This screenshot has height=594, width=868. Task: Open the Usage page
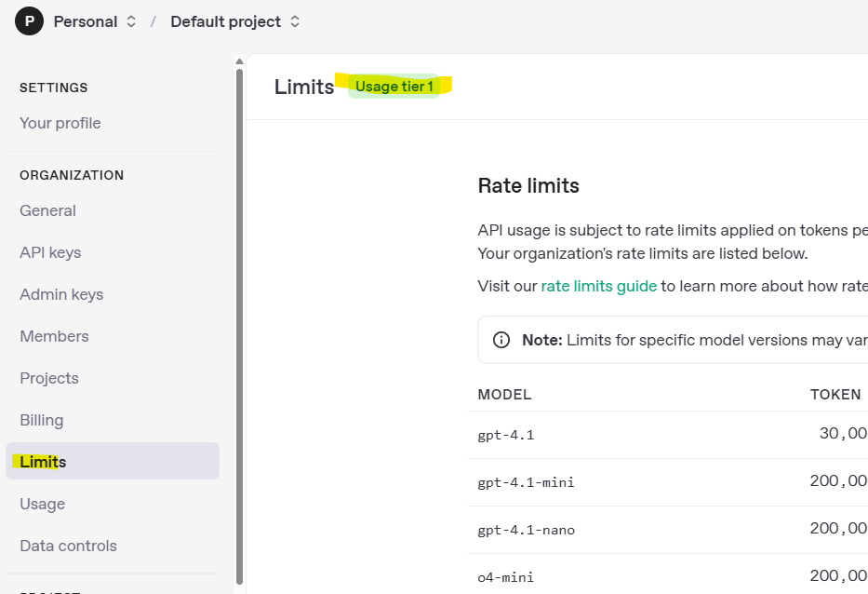click(43, 504)
